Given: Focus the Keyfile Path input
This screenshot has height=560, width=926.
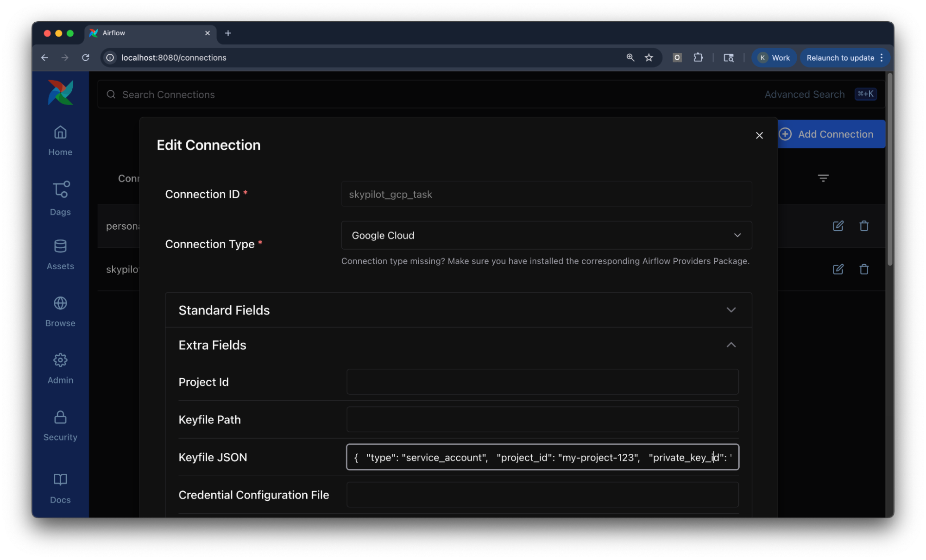Looking at the screenshot, I should [542, 419].
